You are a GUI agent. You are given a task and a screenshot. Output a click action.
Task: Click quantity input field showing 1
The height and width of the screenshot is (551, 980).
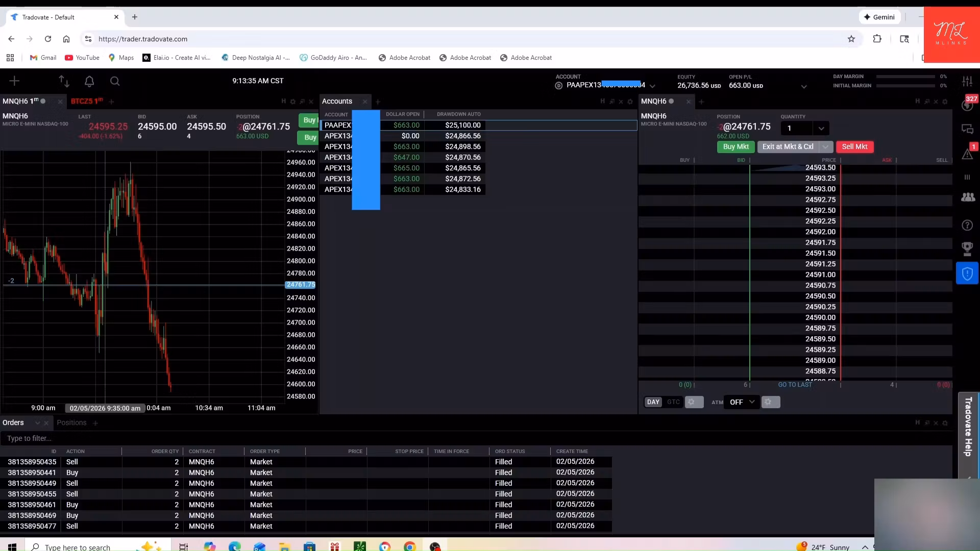pyautogui.click(x=797, y=128)
